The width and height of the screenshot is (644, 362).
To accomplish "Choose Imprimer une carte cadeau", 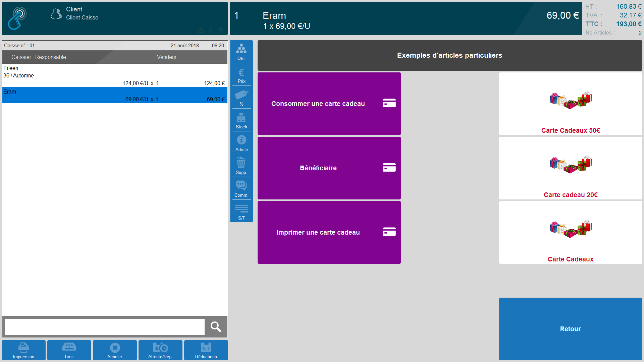I will click(x=329, y=232).
